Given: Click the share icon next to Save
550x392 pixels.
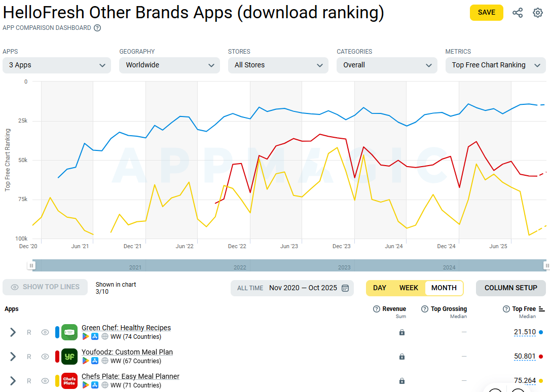Looking at the screenshot, I should point(517,13).
